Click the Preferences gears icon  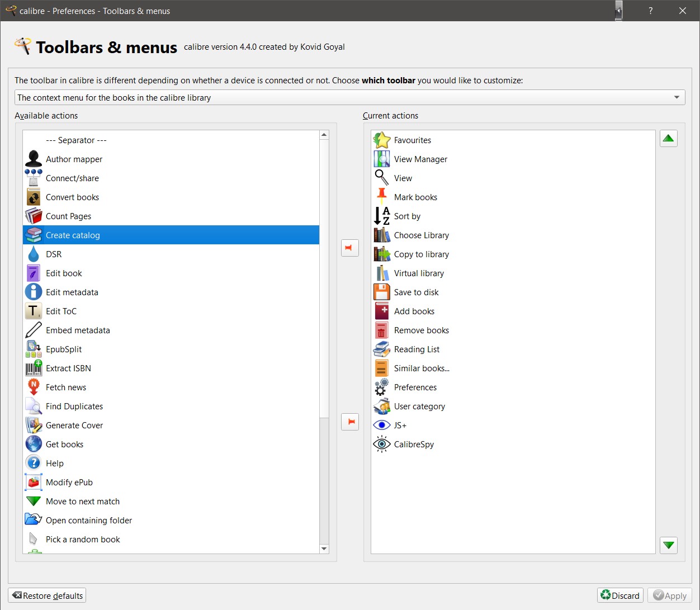point(382,387)
